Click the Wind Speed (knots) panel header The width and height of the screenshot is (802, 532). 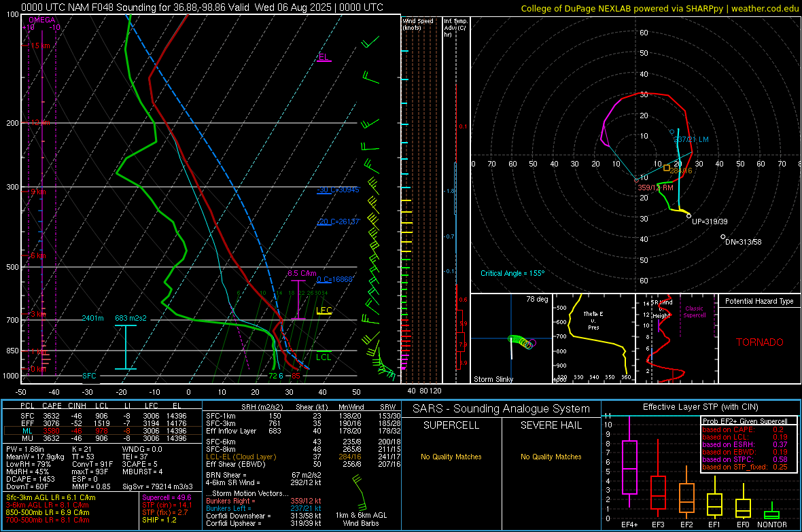pyautogui.click(x=418, y=24)
